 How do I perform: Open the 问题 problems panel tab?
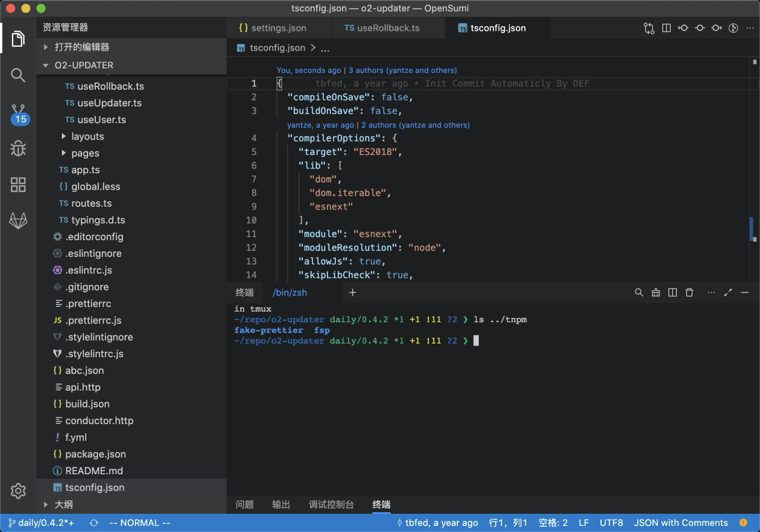click(x=245, y=504)
